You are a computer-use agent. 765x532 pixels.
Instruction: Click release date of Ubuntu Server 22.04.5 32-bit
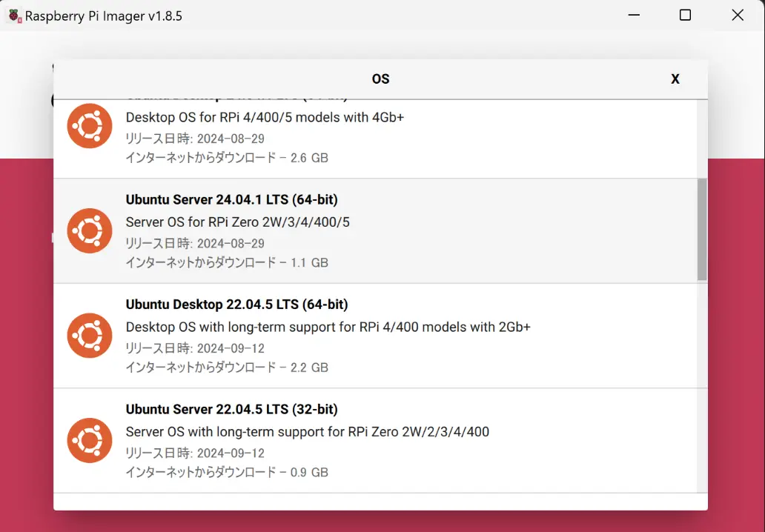195,453
